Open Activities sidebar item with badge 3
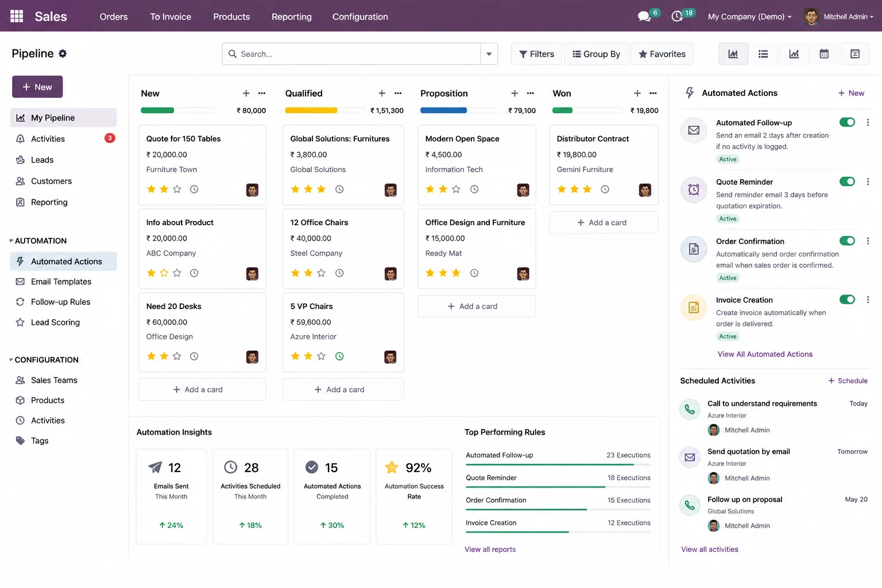This screenshot has width=882, height=588. click(63, 138)
